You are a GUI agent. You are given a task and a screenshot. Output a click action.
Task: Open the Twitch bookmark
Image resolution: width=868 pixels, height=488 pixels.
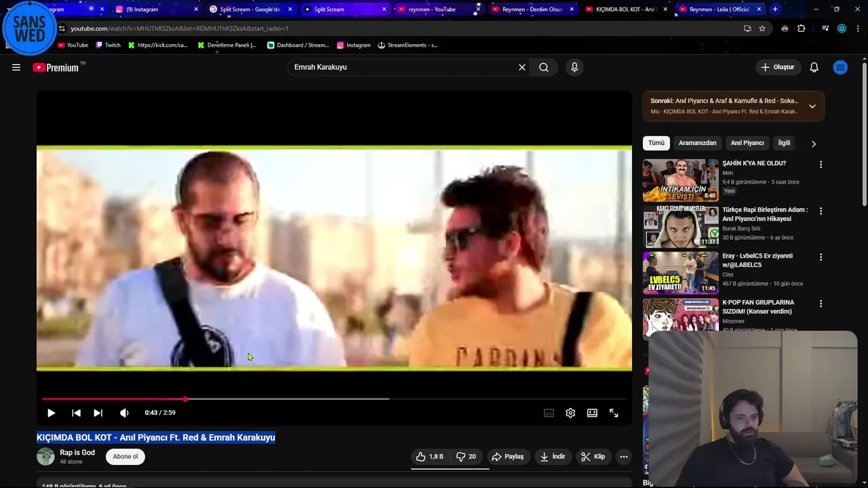[108, 45]
